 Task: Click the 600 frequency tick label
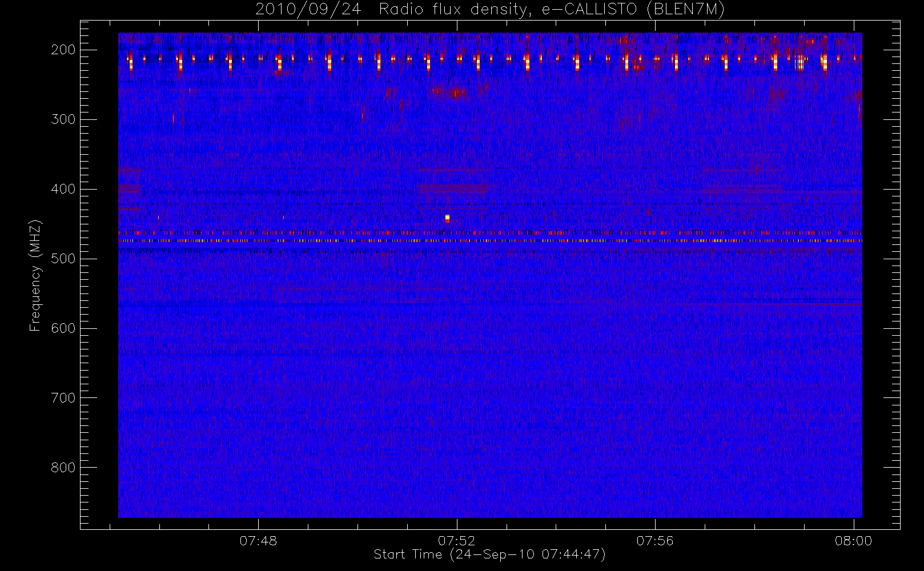[63, 328]
